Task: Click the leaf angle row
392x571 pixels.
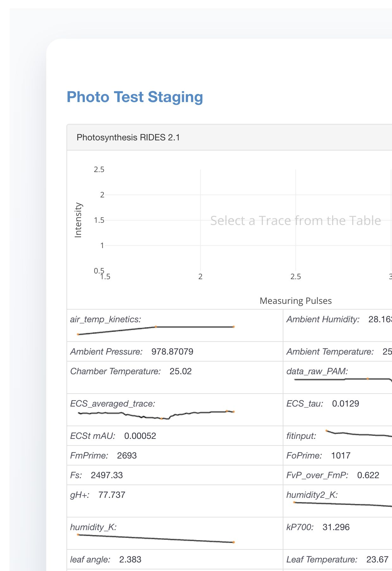Action: pyautogui.click(x=175, y=559)
